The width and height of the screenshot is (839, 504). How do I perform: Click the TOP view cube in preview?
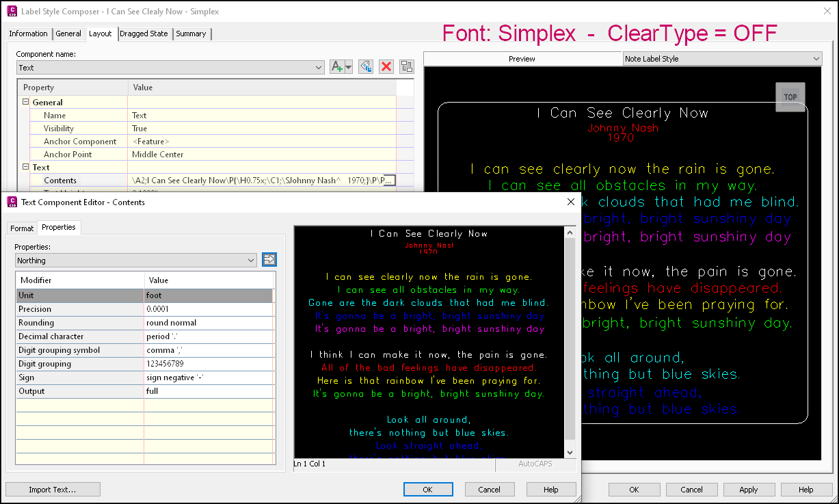tap(790, 96)
